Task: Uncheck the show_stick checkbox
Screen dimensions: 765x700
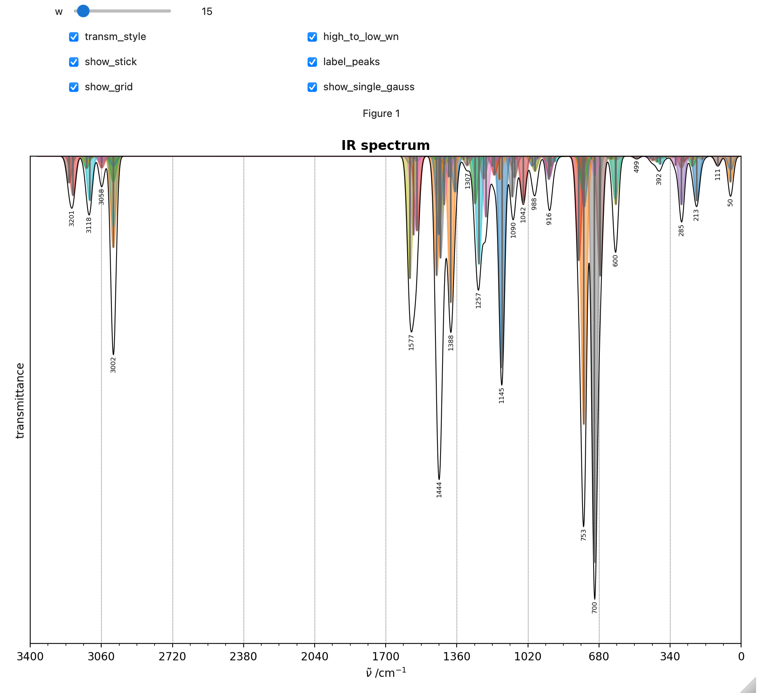Action: pos(74,62)
